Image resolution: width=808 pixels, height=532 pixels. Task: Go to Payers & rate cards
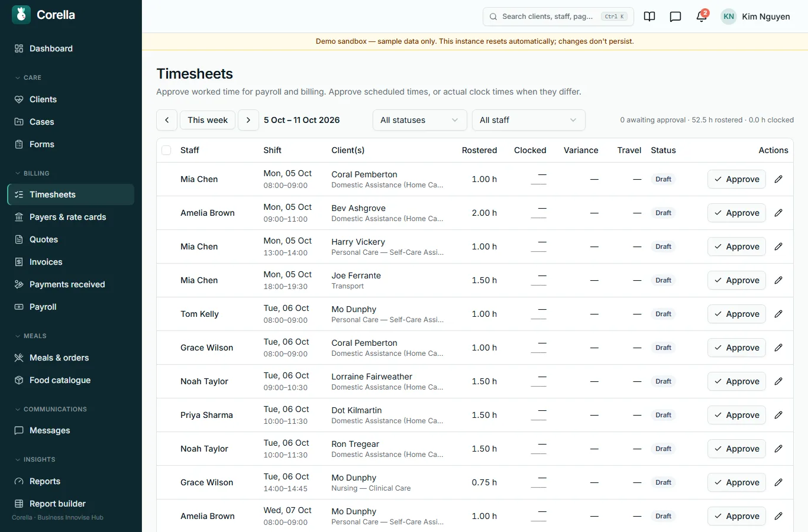pos(70,217)
